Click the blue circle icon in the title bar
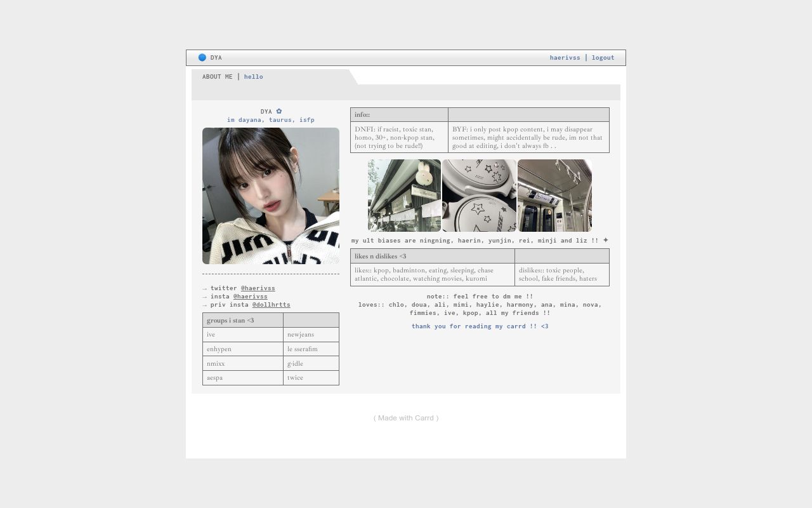The height and width of the screenshot is (508, 812). [202, 57]
